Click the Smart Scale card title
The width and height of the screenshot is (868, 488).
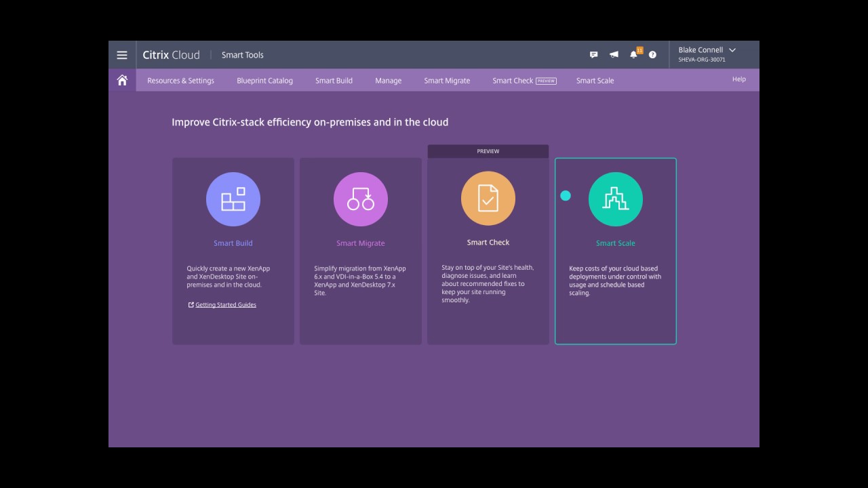click(616, 243)
